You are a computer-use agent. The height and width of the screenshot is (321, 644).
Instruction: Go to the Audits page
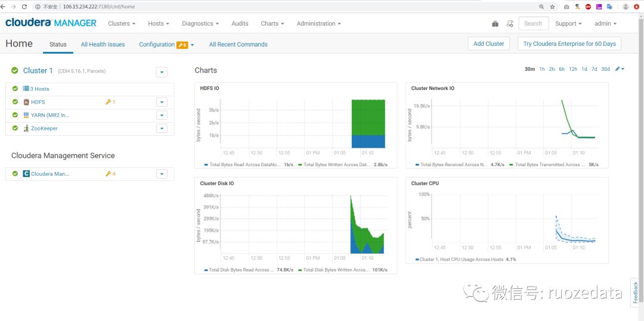[240, 23]
